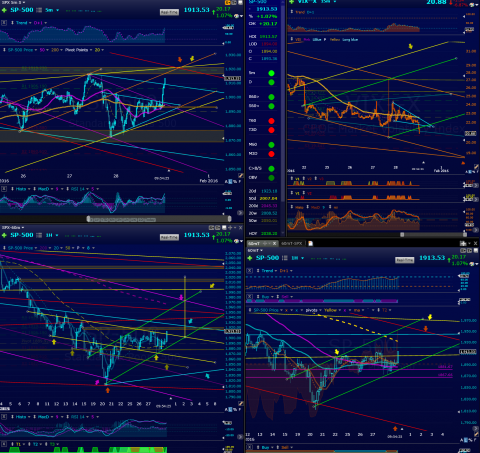Close T1 T2 T3 panel in SPX-60m chart
Viewport: 480px width, 453px height.
4,444
